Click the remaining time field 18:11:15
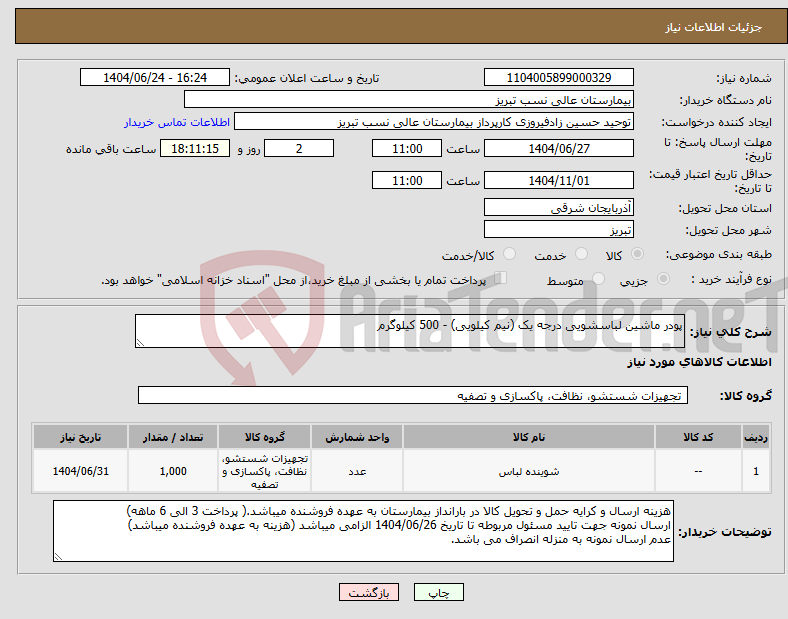The height and width of the screenshot is (619, 788). click(x=195, y=149)
